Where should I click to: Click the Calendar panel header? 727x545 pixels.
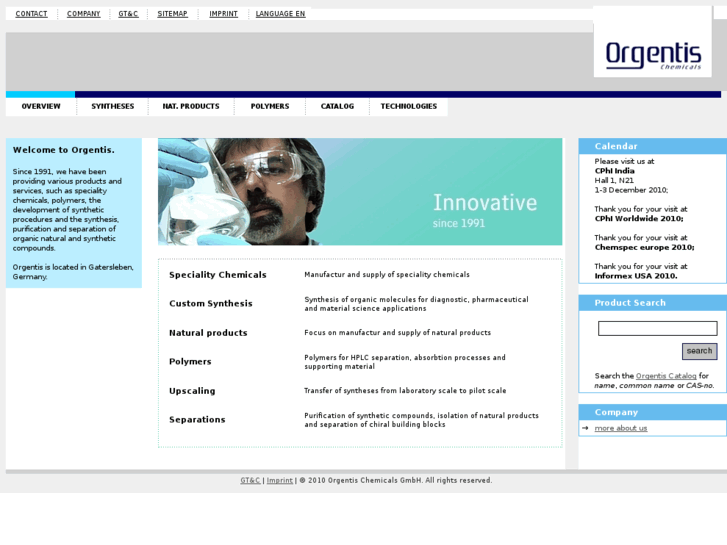(652, 146)
